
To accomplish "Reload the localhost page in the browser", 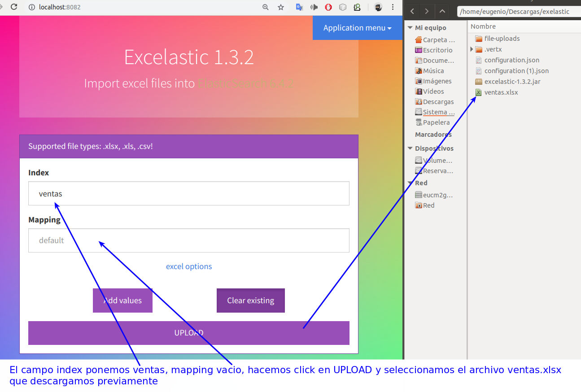I will click(14, 7).
